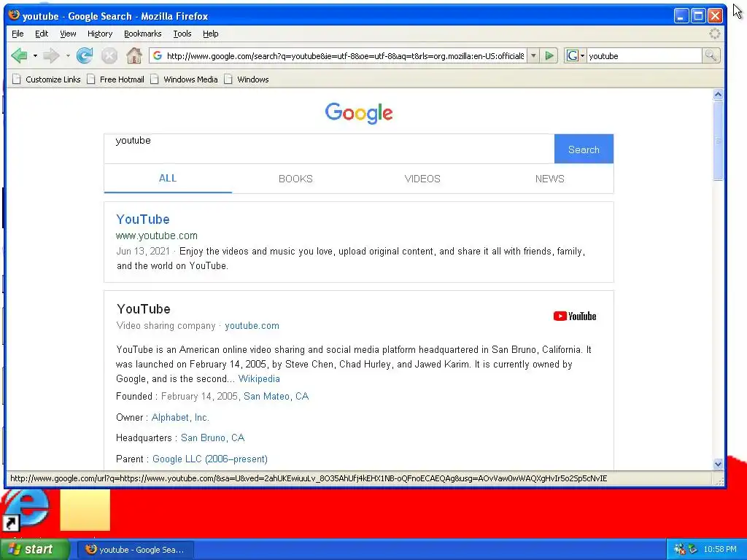Click the blue Search button
Image resolution: width=747 pixels, height=560 pixels.
point(584,149)
